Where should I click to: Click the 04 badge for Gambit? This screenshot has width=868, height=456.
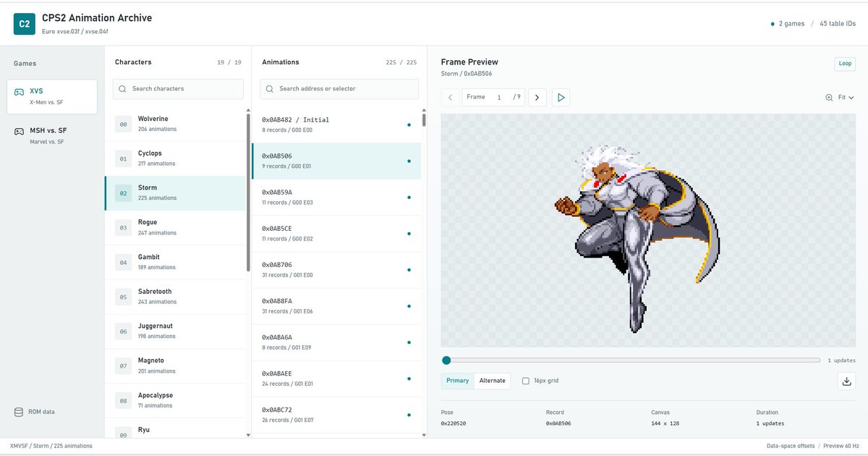[x=123, y=263]
